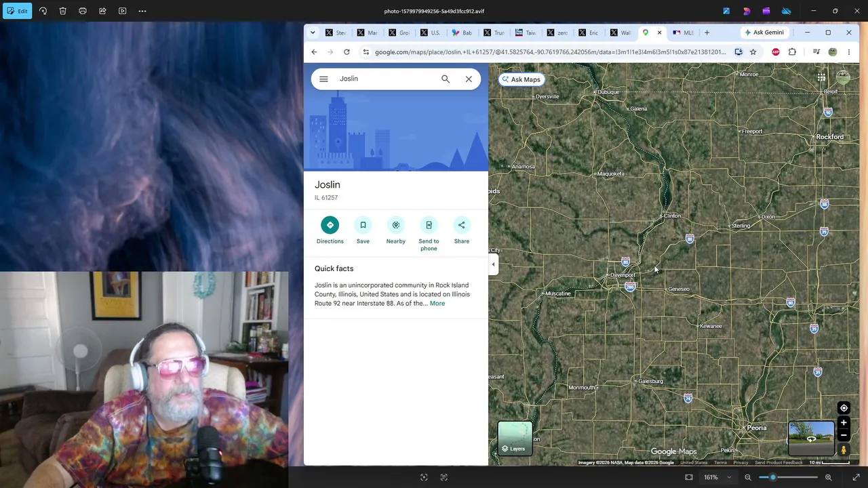Bookmark this page with the star icon
This screenshot has height=488, width=868.
(753, 52)
